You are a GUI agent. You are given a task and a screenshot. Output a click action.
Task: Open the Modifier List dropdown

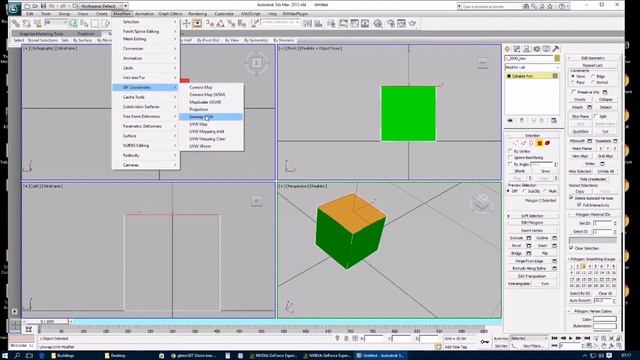[x=532, y=67]
